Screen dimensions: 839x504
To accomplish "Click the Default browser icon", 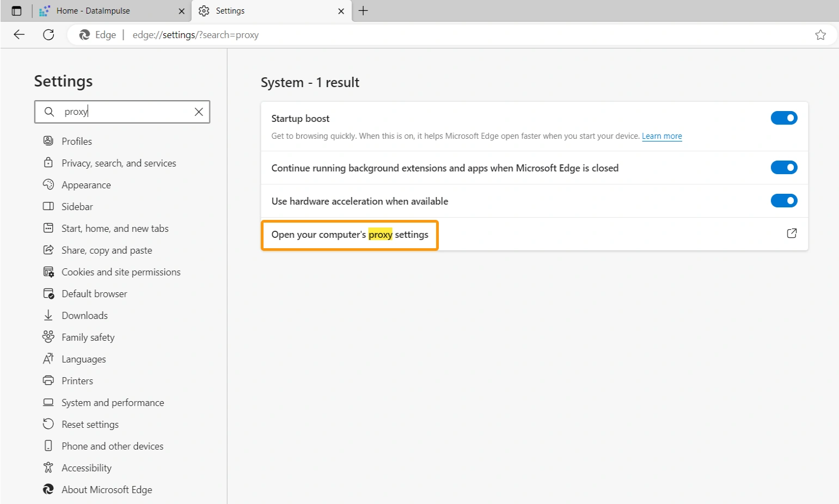I will 48,293.
